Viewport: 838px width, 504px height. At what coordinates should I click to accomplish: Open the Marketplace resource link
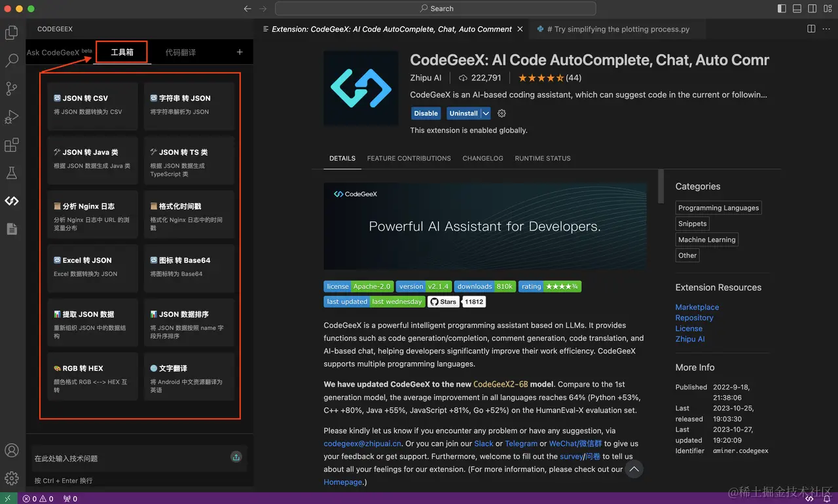(697, 307)
